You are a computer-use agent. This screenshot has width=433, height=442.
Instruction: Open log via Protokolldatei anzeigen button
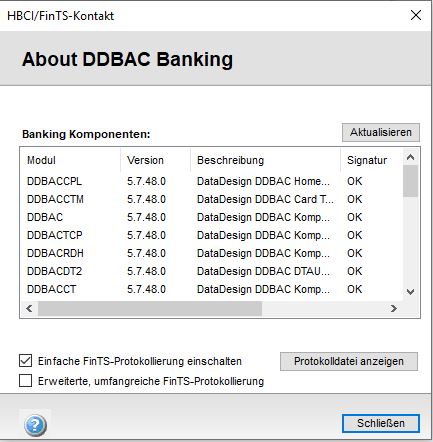(349, 361)
